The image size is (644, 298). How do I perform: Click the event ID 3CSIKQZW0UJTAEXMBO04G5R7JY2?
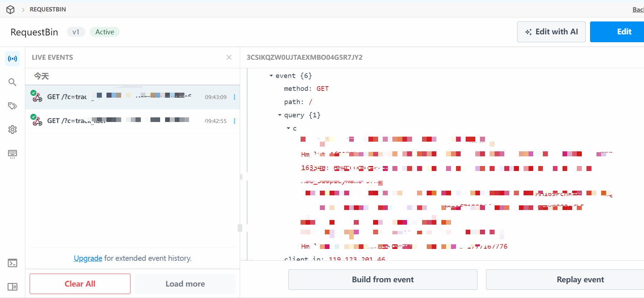click(x=304, y=57)
